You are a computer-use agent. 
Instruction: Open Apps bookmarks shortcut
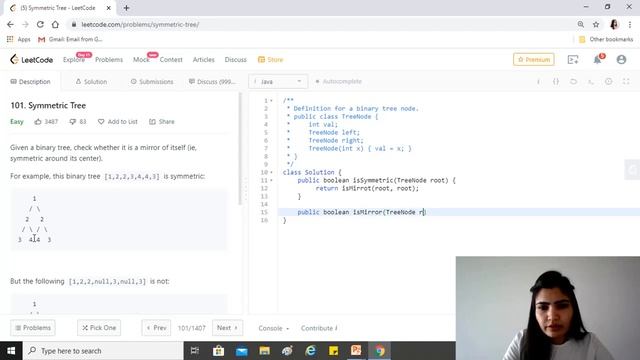coord(19,39)
